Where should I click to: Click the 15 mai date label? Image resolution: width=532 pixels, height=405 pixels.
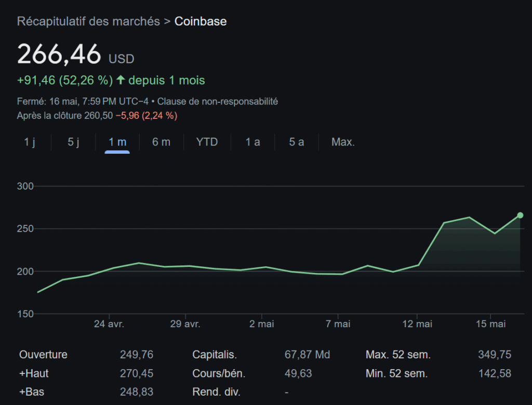490,324
